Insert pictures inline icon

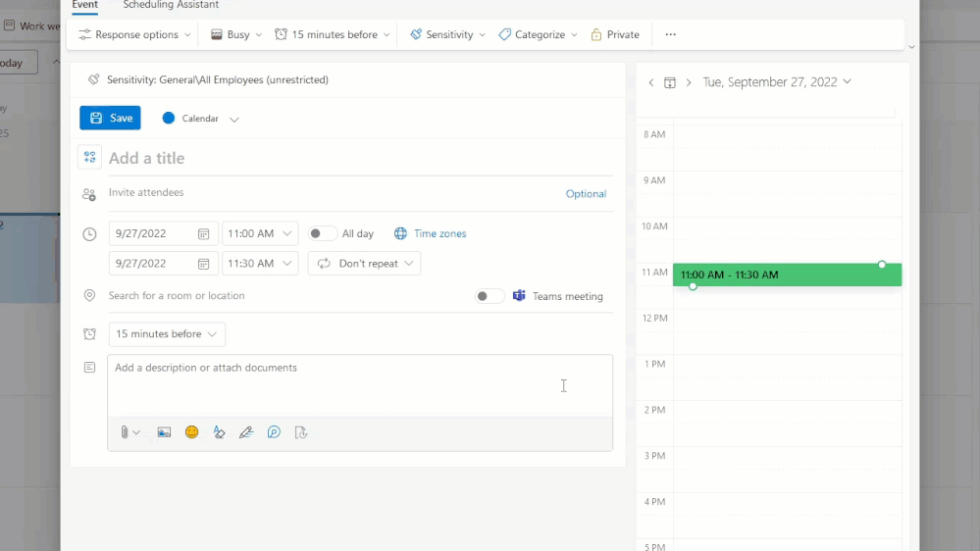(x=164, y=432)
